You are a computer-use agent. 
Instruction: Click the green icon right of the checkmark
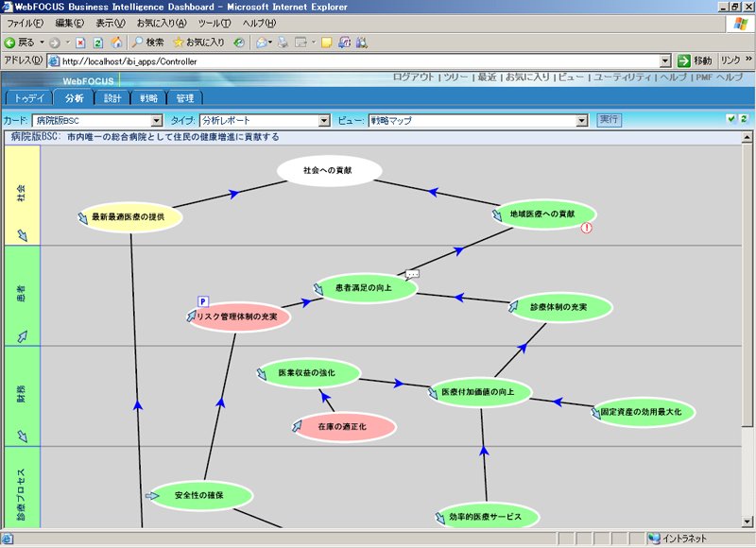click(x=744, y=118)
